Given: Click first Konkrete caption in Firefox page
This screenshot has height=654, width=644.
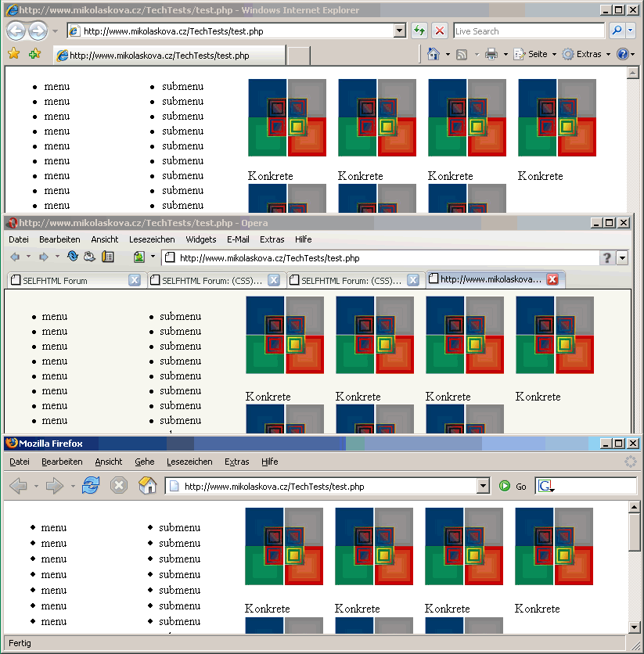Looking at the screenshot, I should point(268,609).
